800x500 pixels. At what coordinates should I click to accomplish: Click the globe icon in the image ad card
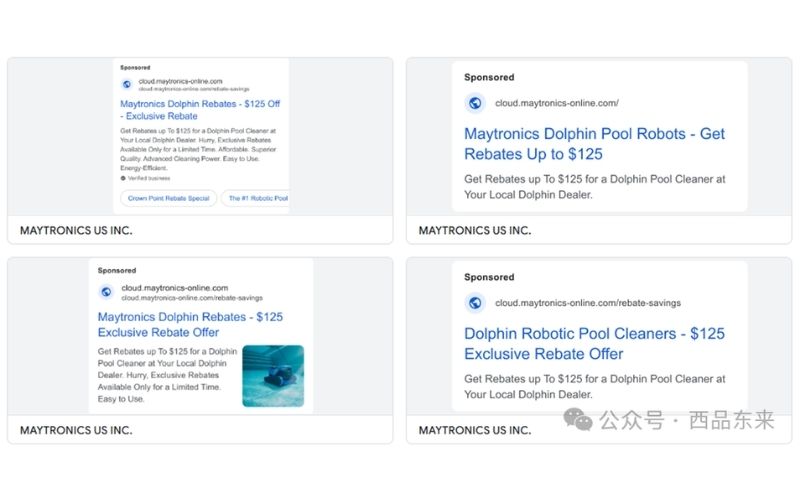point(106,292)
